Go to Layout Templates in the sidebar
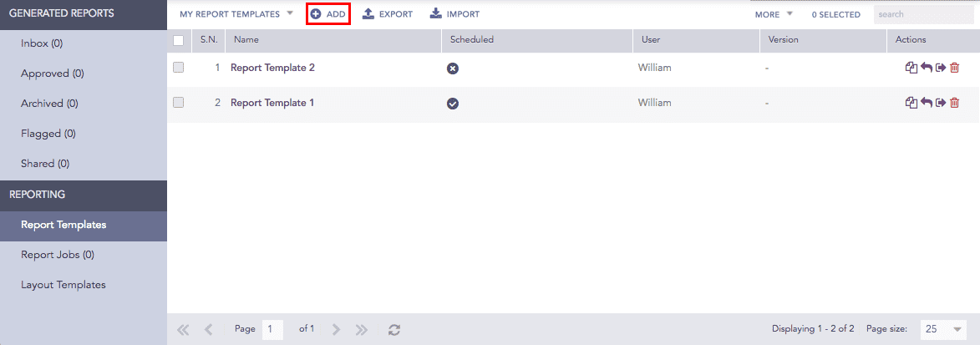This screenshot has width=980, height=345. [63, 285]
